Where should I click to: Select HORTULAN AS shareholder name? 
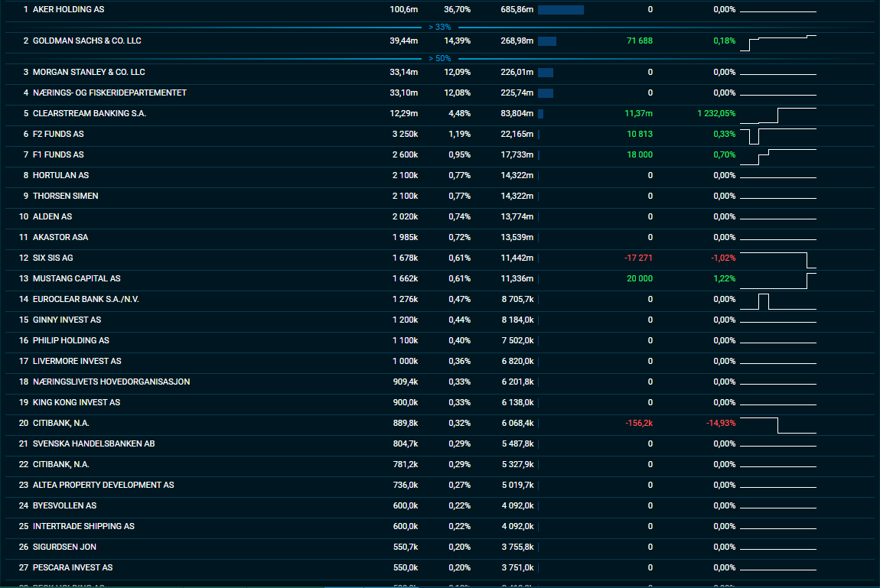tap(60, 175)
